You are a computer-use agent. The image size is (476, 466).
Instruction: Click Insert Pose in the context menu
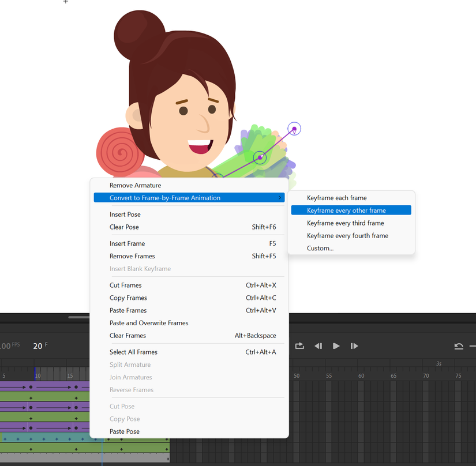click(125, 214)
